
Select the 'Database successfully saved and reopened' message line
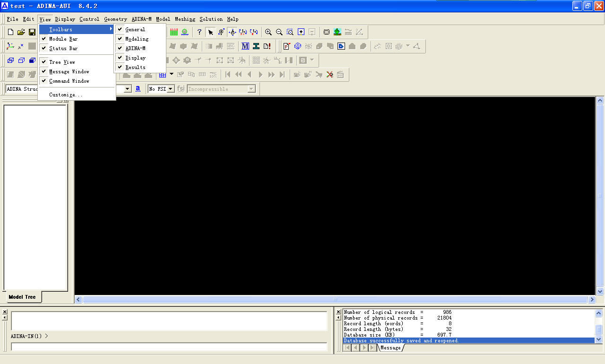(468, 340)
